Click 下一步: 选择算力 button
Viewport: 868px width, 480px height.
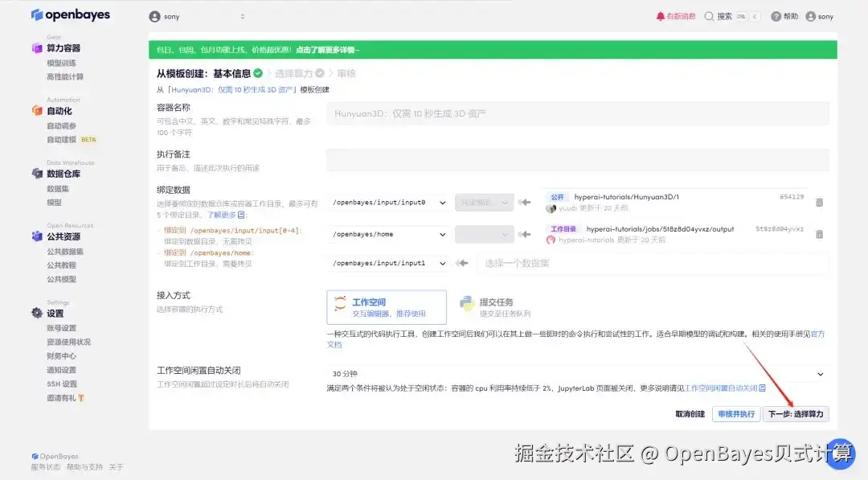click(x=796, y=414)
